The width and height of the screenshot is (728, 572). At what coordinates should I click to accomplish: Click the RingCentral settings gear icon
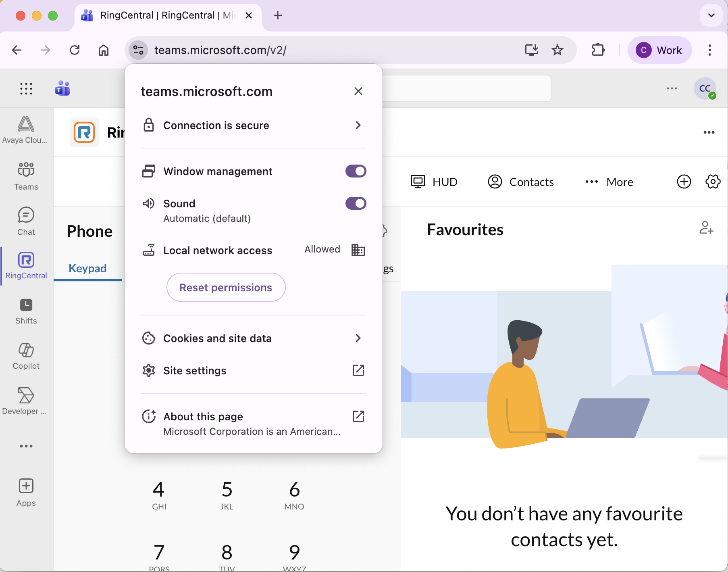[x=713, y=182]
